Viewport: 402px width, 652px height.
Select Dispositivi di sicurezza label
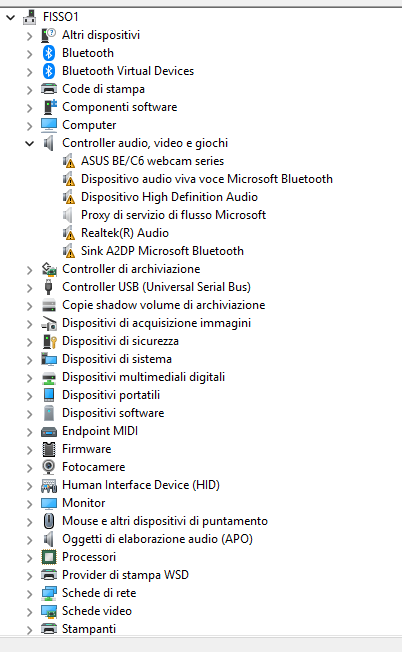click(x=120, y=341)
